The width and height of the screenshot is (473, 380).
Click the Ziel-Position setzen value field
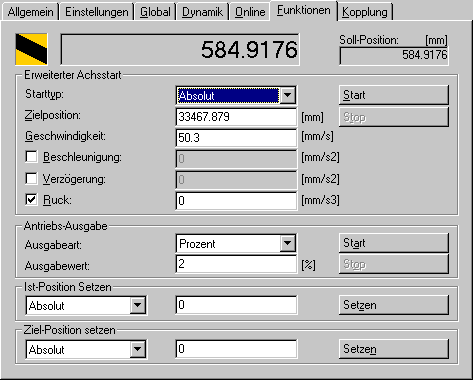(x=236, y=349)
